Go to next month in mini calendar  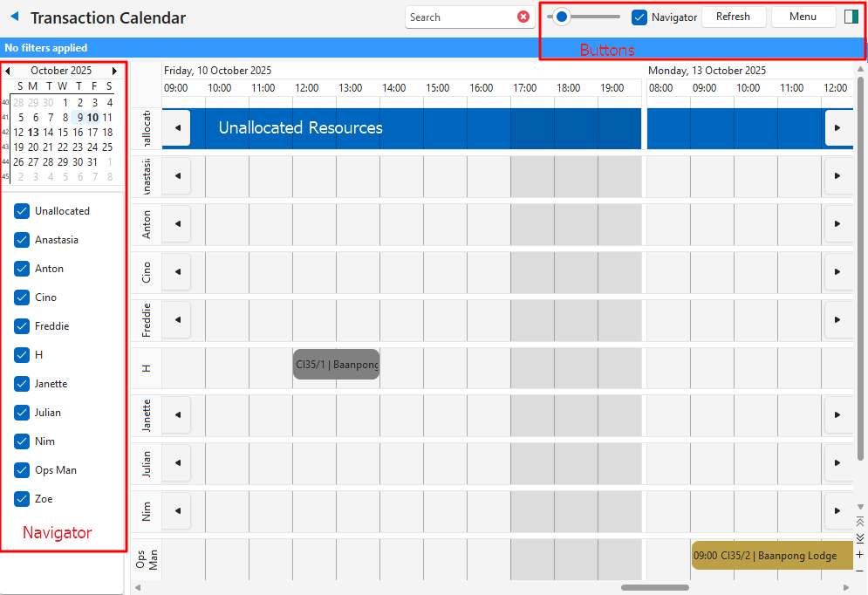tap(114, 71)
